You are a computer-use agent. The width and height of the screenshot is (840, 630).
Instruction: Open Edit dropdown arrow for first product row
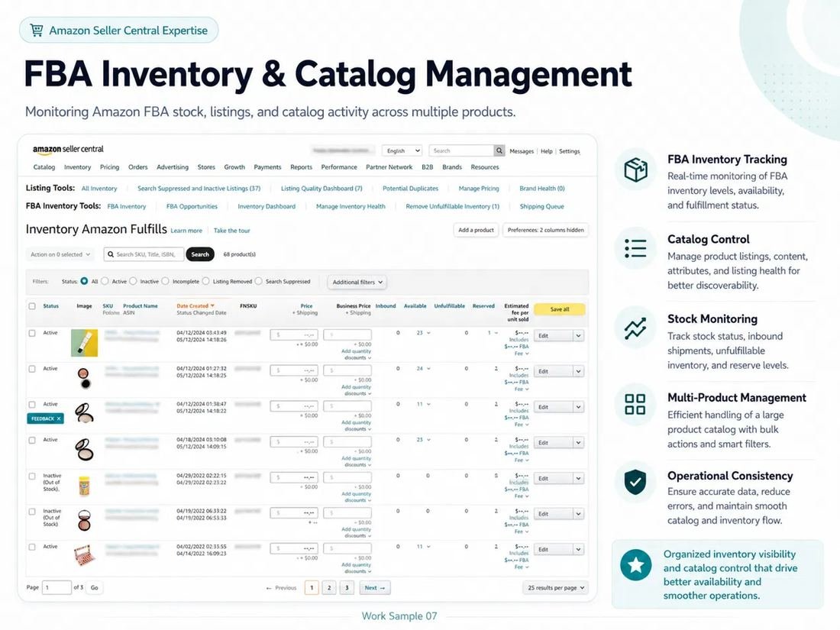pyautogui.click(x=578, y=336)
